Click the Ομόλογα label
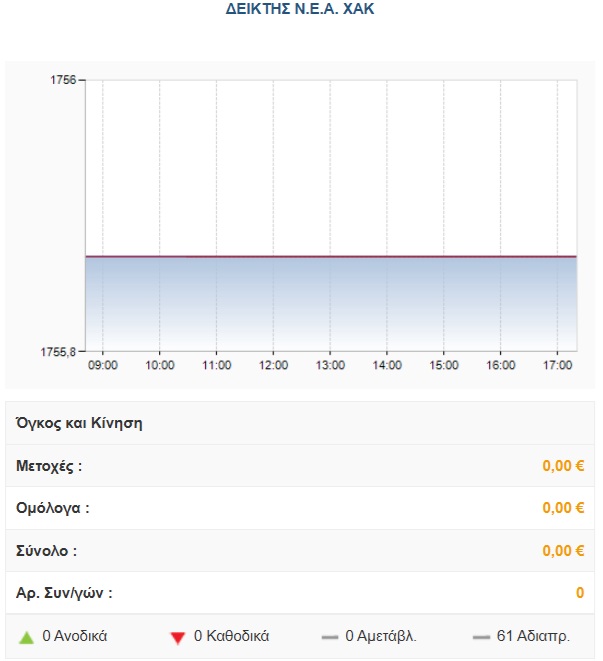This screenshot has height=661, width=603. point(53,508)
